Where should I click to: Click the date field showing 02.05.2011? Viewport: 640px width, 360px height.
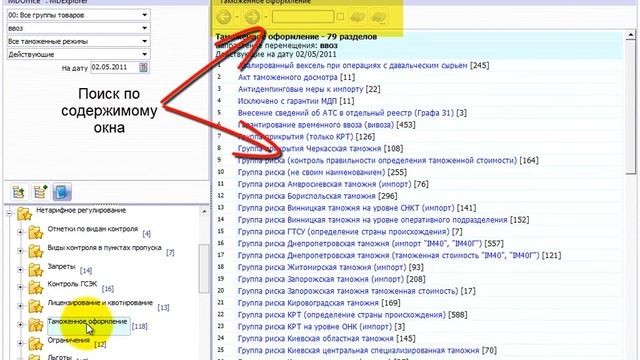click(x=115, y=67)
